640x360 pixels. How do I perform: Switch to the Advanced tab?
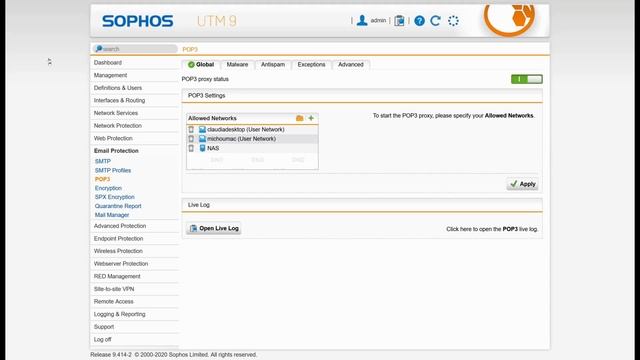tap(351, 64)
